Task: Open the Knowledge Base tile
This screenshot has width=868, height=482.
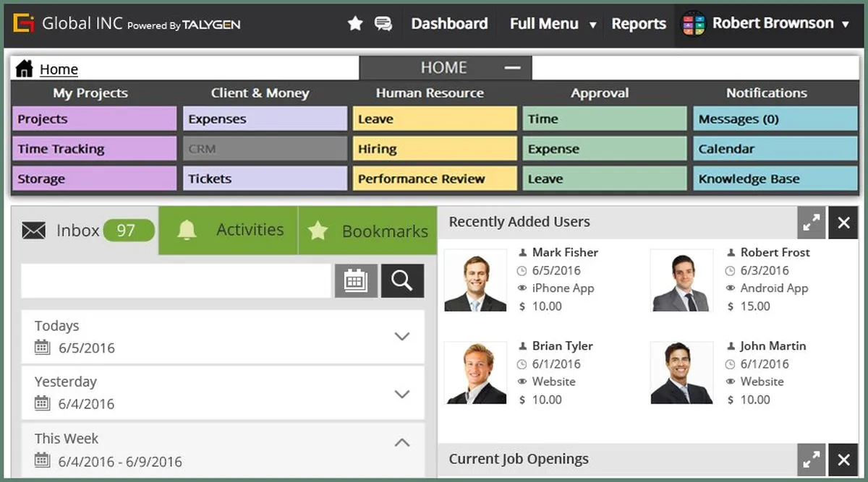Action: pyautogui.click(x=775, y=178)
